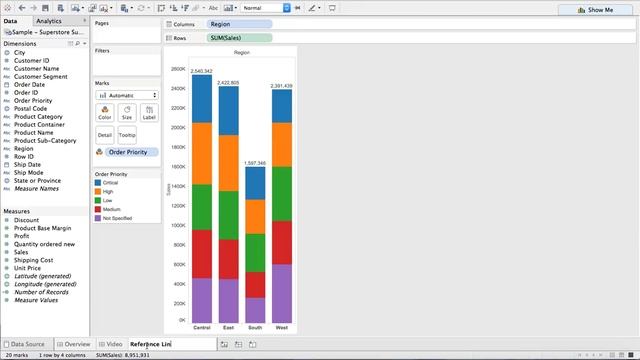Image resolution: width=640 pixels, height=360 pixels.
Task: Open the Fit dropdown showing Normal
Action: click(266, 8)
